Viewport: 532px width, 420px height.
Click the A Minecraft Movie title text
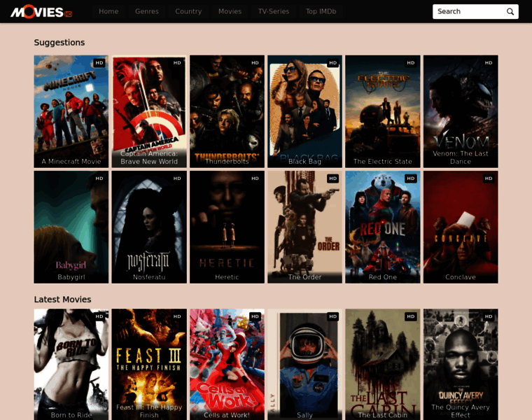pyautogui.click(x=71, y=162)
